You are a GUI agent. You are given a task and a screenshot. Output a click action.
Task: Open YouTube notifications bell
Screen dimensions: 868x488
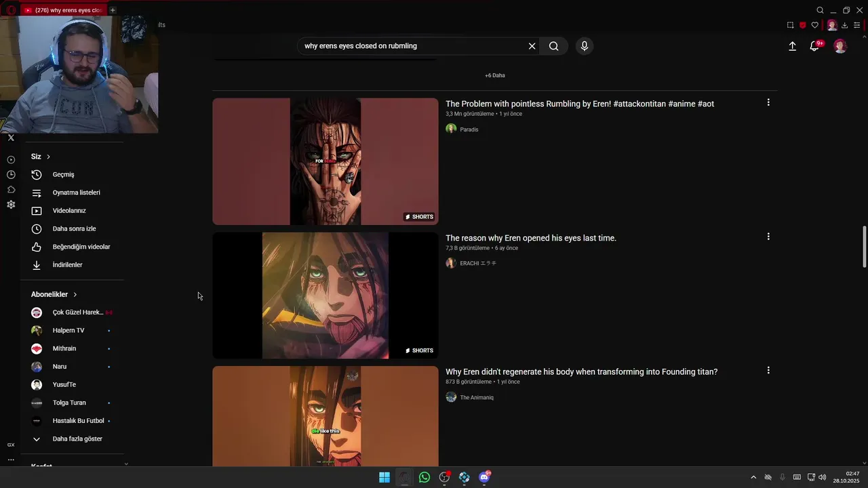(x=814, y=46)
